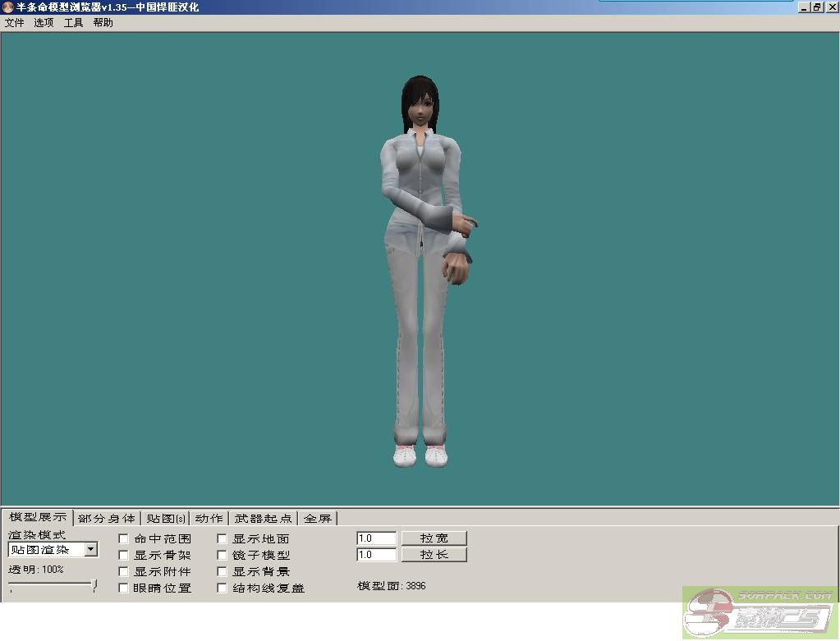Click the minimize window button
This screenshot has width=840, height=641.
tap(804, 7)
